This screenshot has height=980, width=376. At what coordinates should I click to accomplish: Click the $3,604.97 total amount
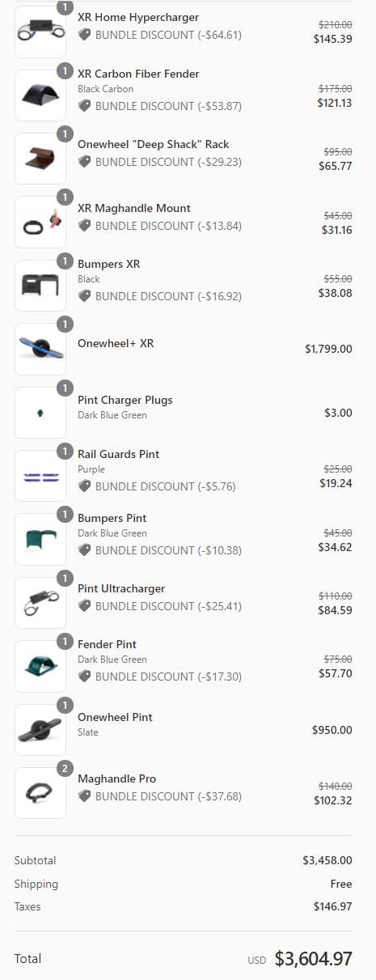click(x=314, y=959)
